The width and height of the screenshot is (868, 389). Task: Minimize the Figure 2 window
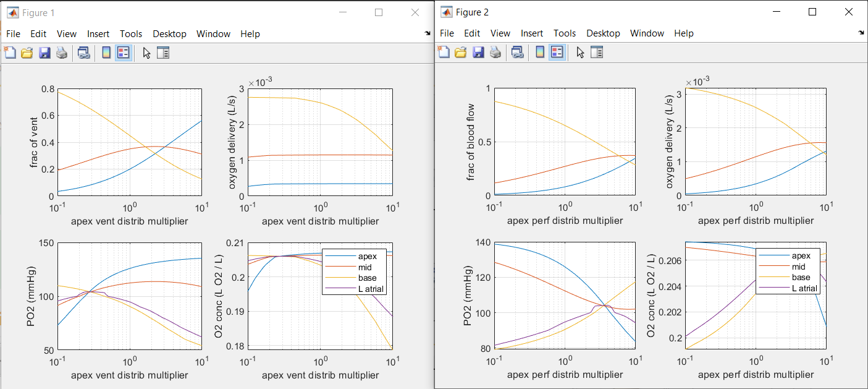pos(777,12)
